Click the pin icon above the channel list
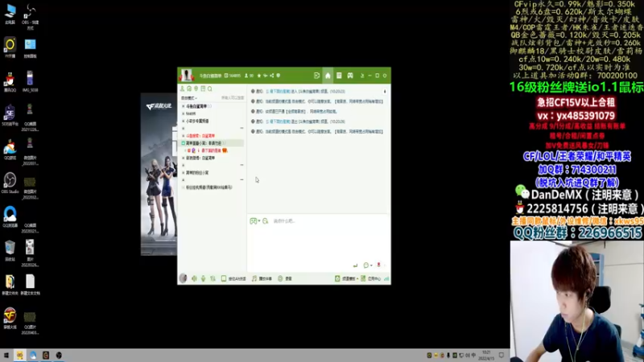 [x=196, y=88]
